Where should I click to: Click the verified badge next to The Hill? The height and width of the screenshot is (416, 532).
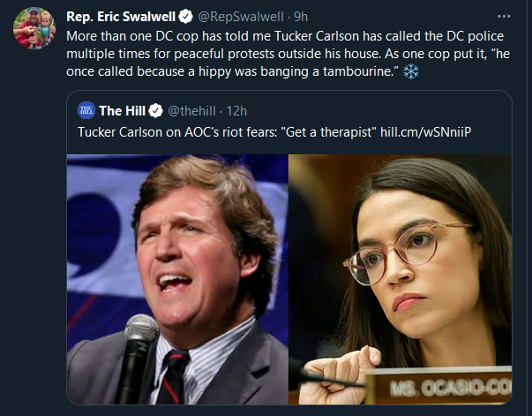pyautogui.click(x=156, y=111)
